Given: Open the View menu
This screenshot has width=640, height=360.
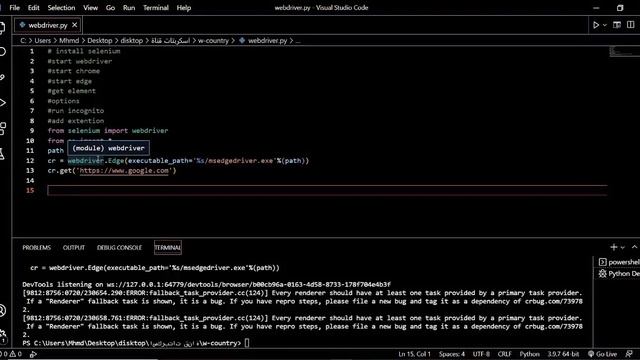Looking at the screenshot, I should click(90, 7).
